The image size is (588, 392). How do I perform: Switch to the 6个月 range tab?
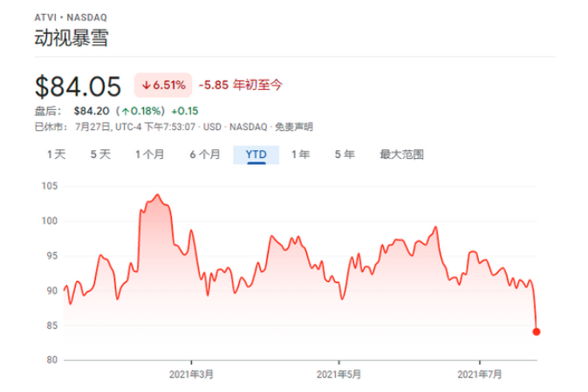[204, 155]
